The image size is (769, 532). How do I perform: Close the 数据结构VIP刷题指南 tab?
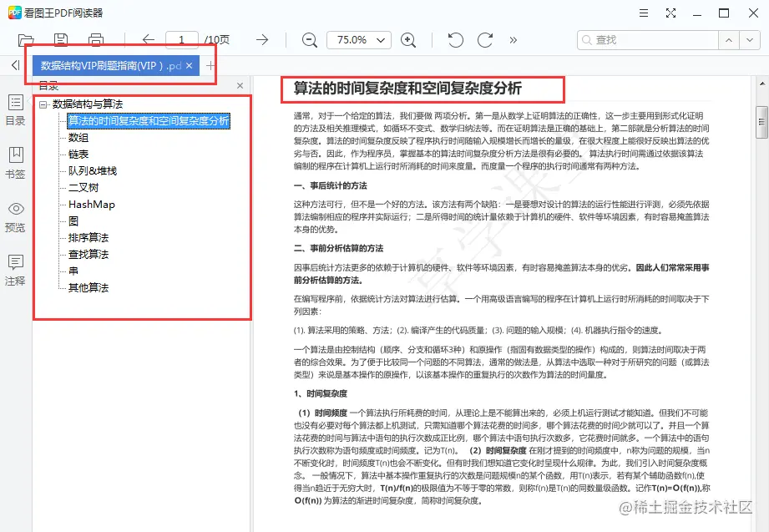pyautogui.click(x=190, y=65)
